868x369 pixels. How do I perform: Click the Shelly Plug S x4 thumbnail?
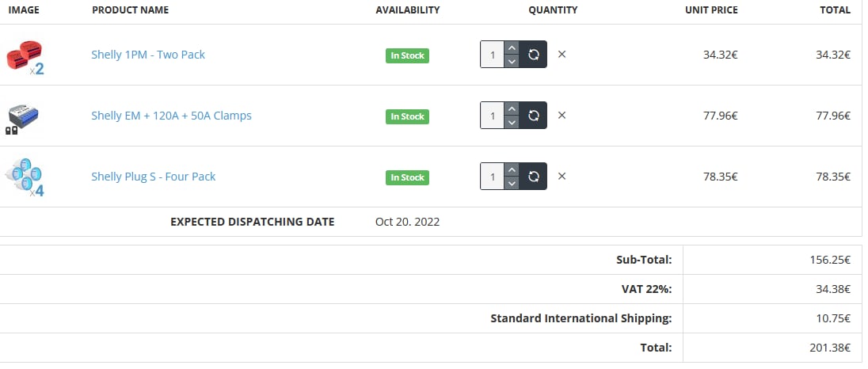25,177
